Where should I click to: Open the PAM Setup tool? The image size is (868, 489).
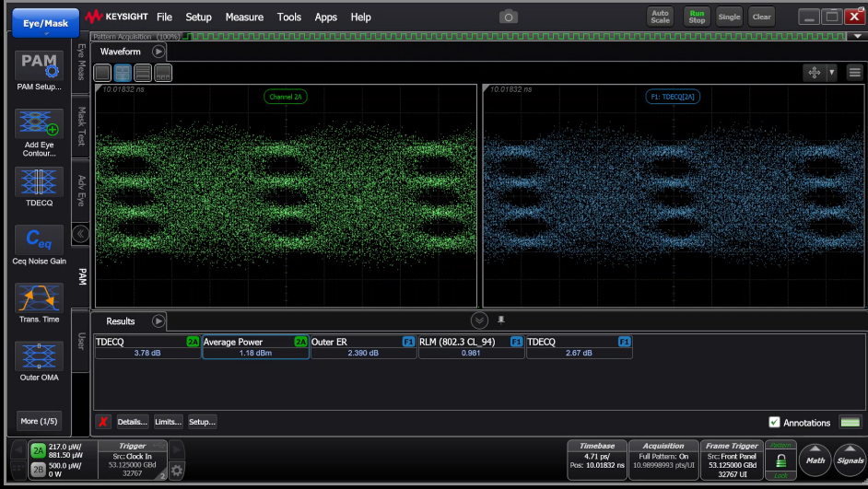[x=39, y=66]
